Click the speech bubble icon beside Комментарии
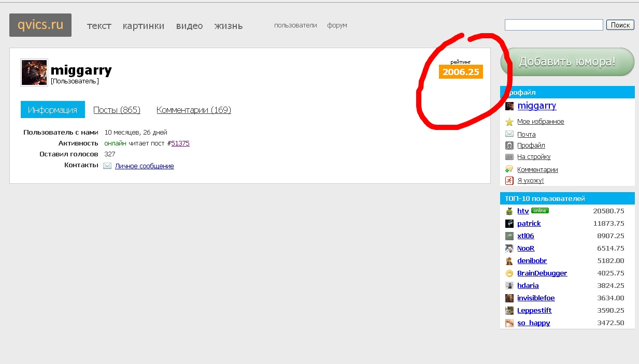Viewport: 639px width, 364px height. [x=509, y=169]
